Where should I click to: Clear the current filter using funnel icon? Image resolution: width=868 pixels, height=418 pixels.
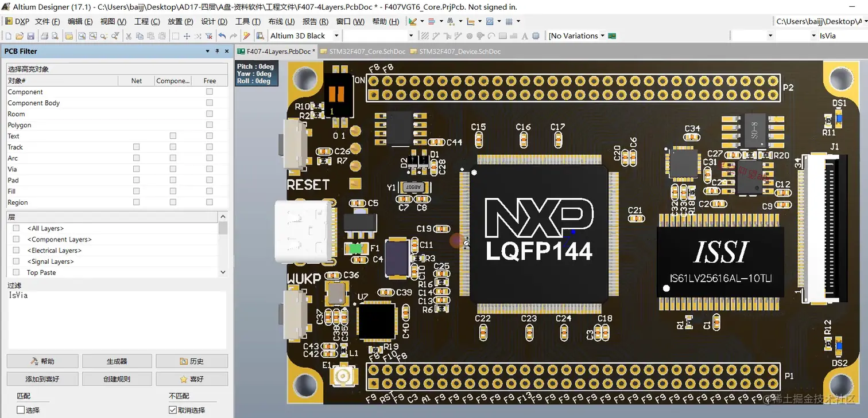coord(208,36)
